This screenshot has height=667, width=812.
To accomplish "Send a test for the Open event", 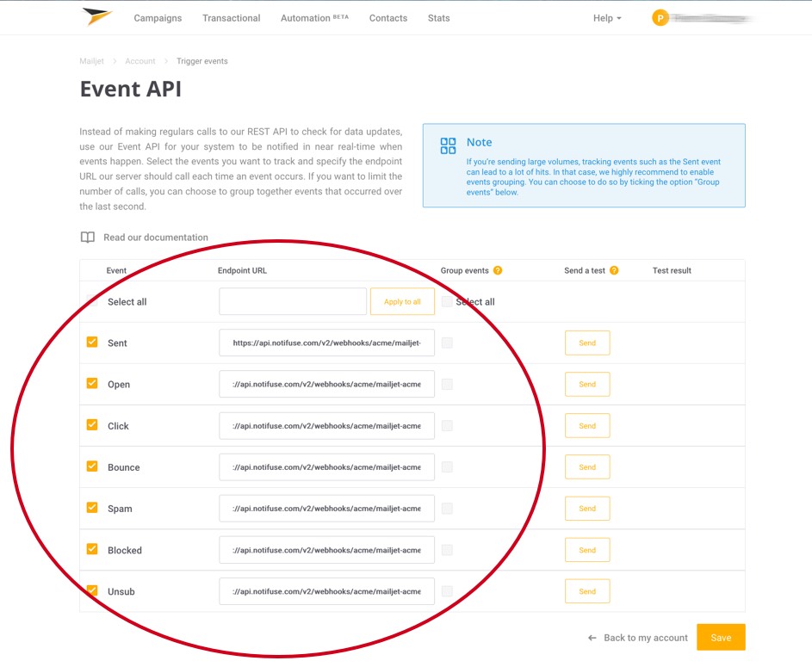I will pos(587,384).
